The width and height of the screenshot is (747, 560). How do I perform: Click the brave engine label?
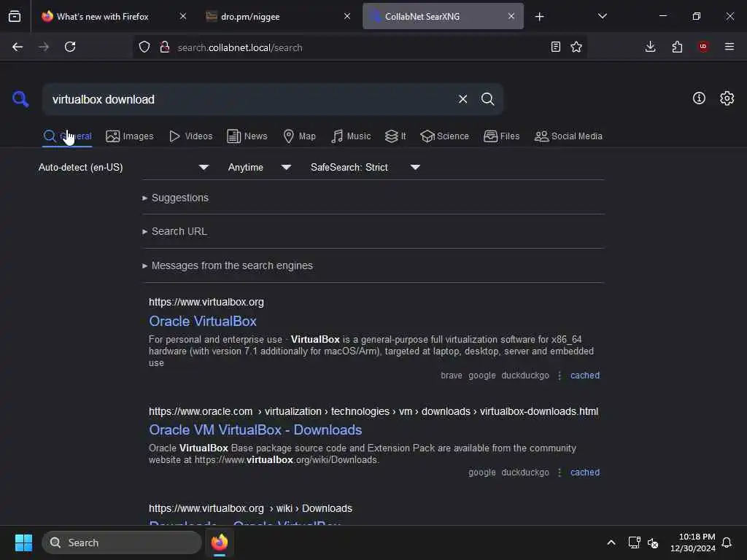[451, 376]
